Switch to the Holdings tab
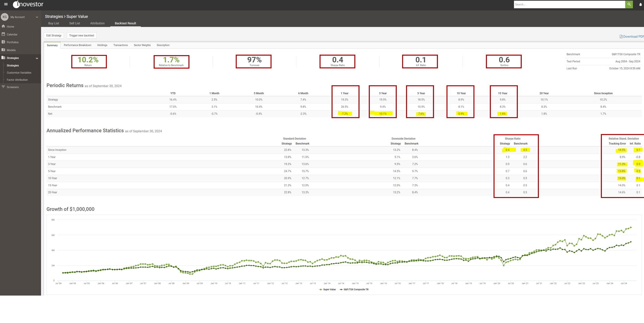This screenshot has width=644, height=323. tap(102, 45)
